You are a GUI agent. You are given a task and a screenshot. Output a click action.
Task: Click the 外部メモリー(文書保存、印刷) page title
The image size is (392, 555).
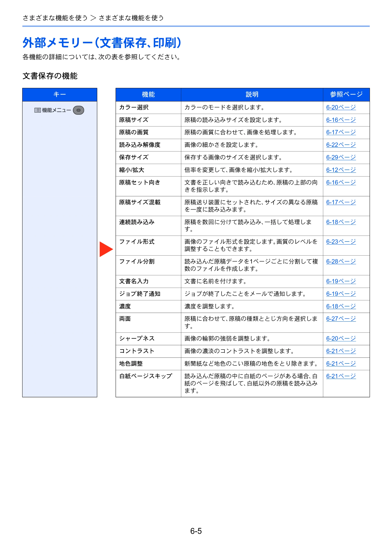102,43
